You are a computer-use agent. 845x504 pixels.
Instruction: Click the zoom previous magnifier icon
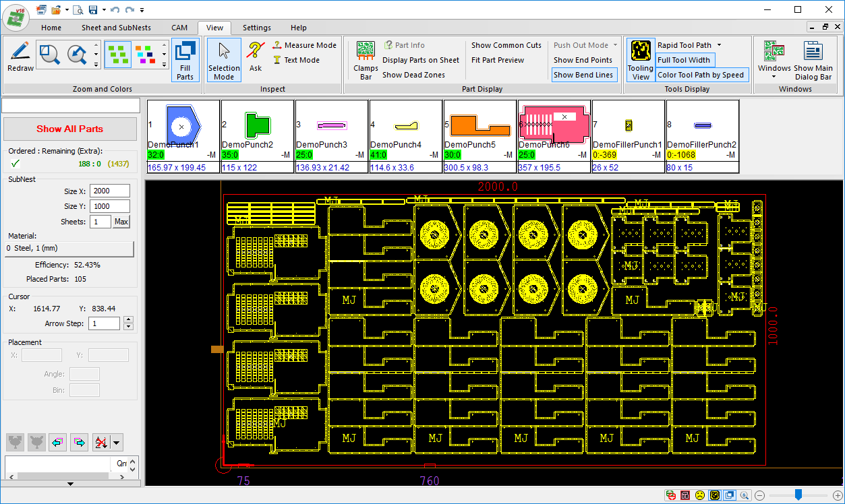pos(76,54)
